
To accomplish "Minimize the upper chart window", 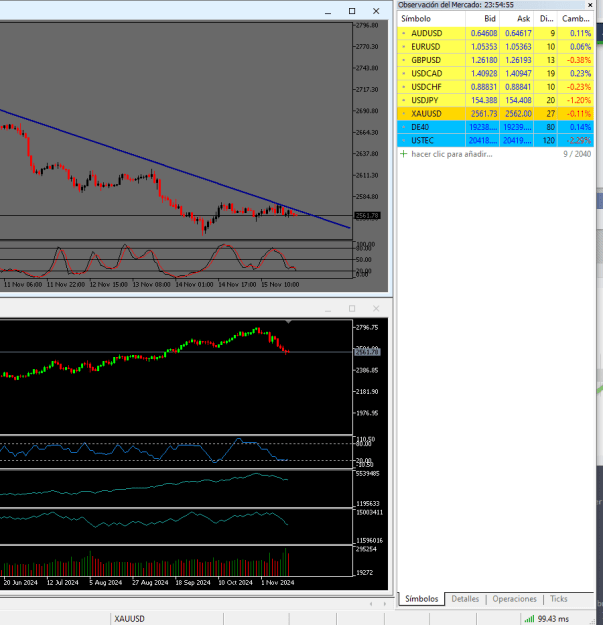I will click(x=328, y=11).
